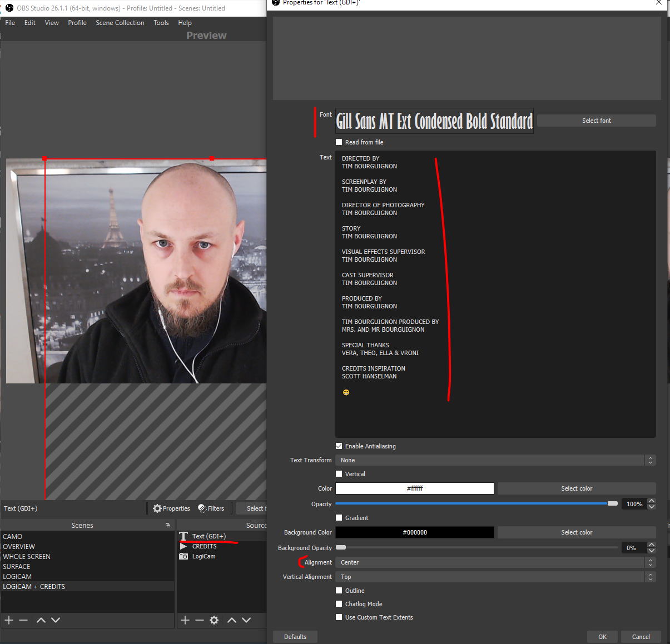Click the media icon beside CREDITS source
This screenshot has width=670, height=644.
(x=184, y=546)
